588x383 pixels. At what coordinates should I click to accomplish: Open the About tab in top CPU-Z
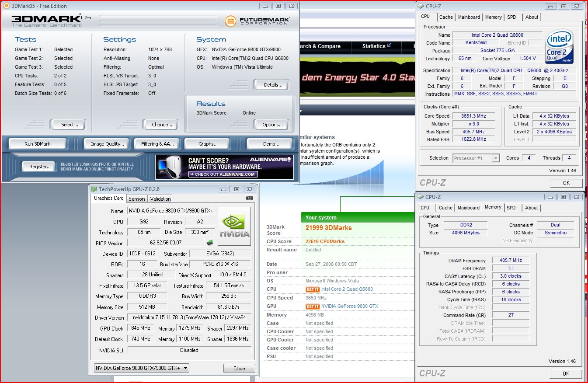[x=532, y=17]
